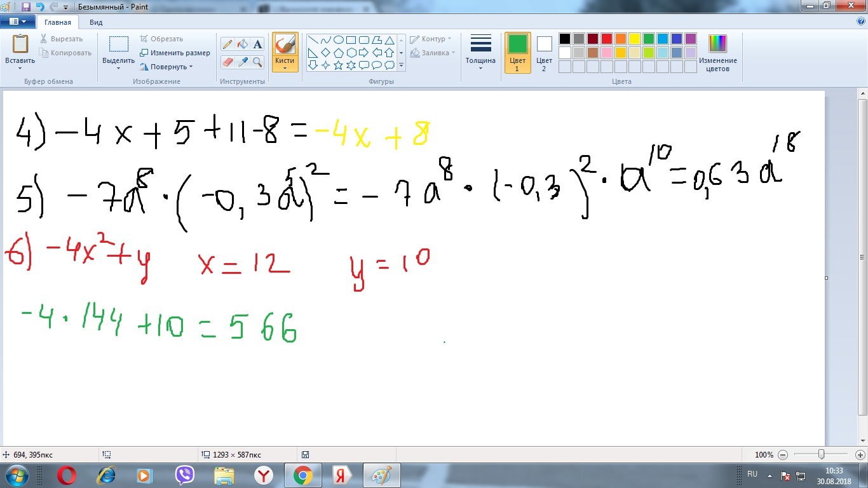Click the rectangular selection icon
This screenshot has width=868, height=488.
(x=119, y=44)
